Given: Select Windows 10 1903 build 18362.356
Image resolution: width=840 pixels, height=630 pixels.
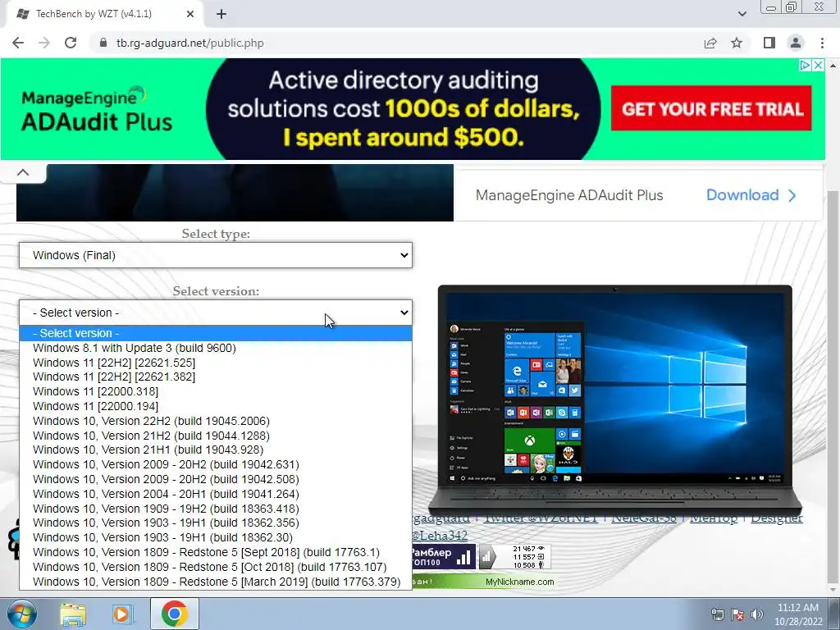Looking at the screenshot, I should click(x=216, y=523).
